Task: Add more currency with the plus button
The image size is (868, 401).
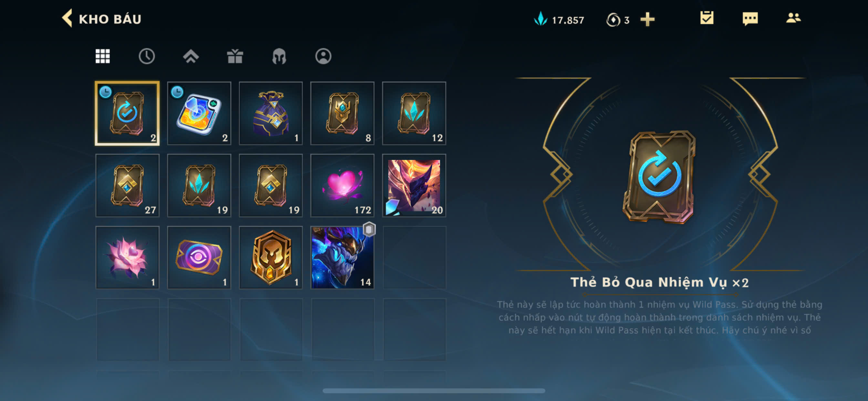Action: click(x=647, y=20)
